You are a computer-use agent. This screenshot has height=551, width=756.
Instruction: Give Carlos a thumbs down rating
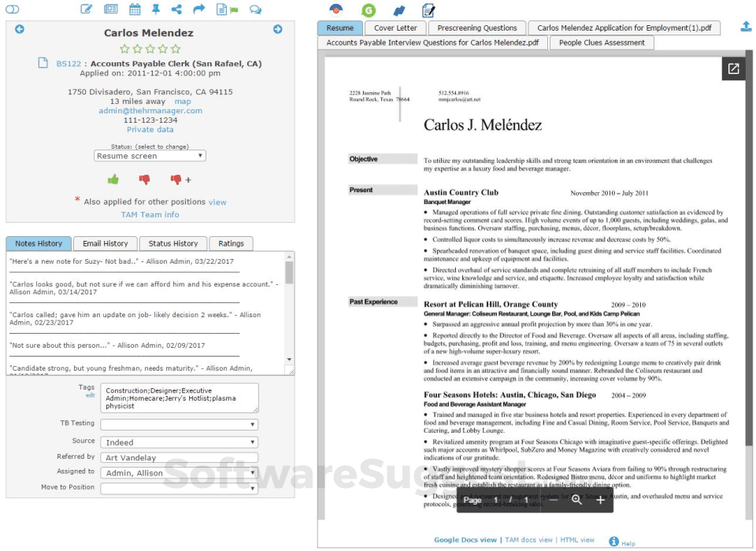pos(144,179)
